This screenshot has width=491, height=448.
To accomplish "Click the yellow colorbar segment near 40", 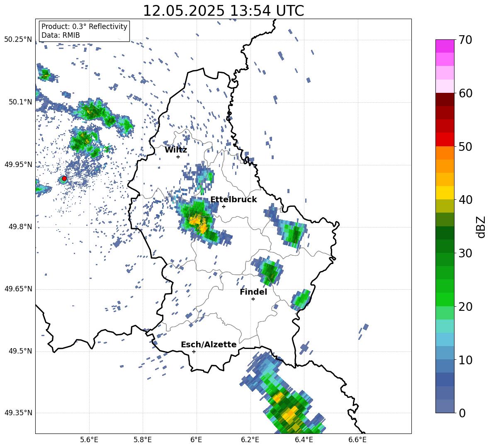I will click(x=445, y=193).
